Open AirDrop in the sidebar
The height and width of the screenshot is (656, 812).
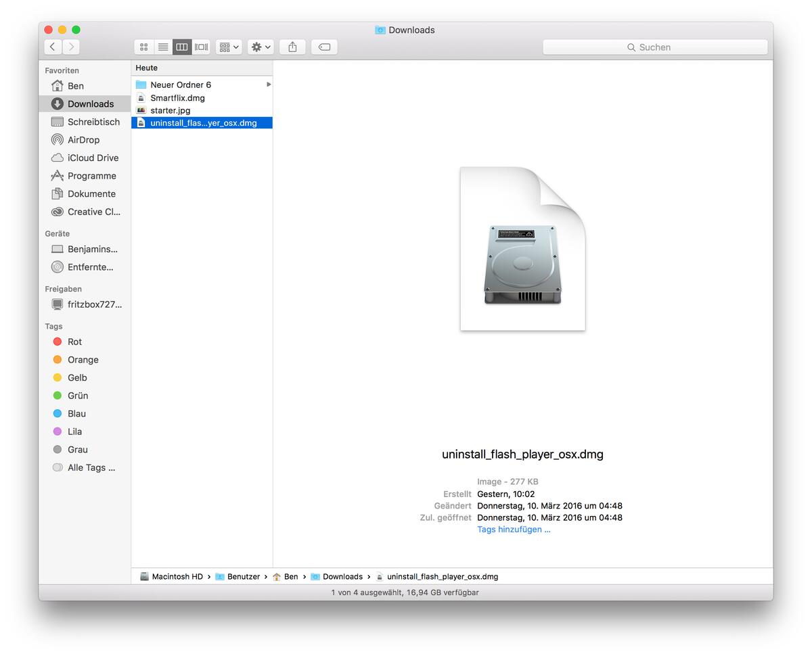click(83, 140)
